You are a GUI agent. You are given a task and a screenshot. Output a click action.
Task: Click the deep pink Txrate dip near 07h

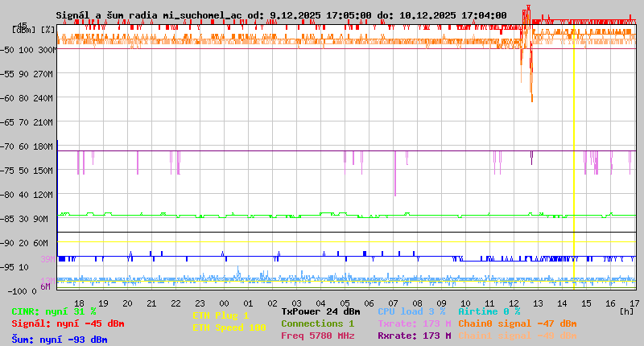(395, 173)
